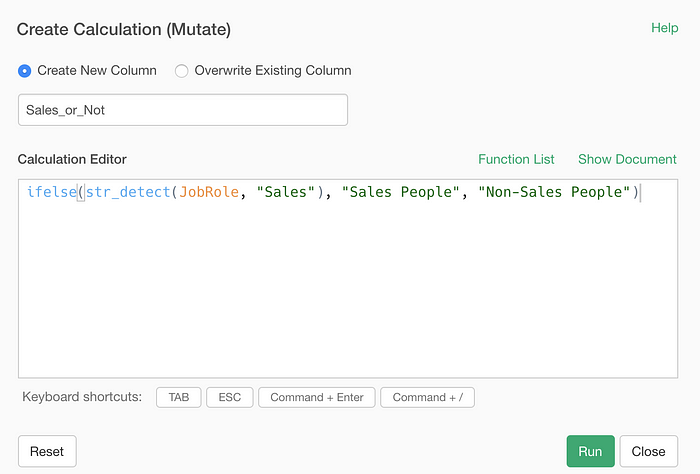
Task: Click the JobRole column name in formula
Action: point(209,192)
